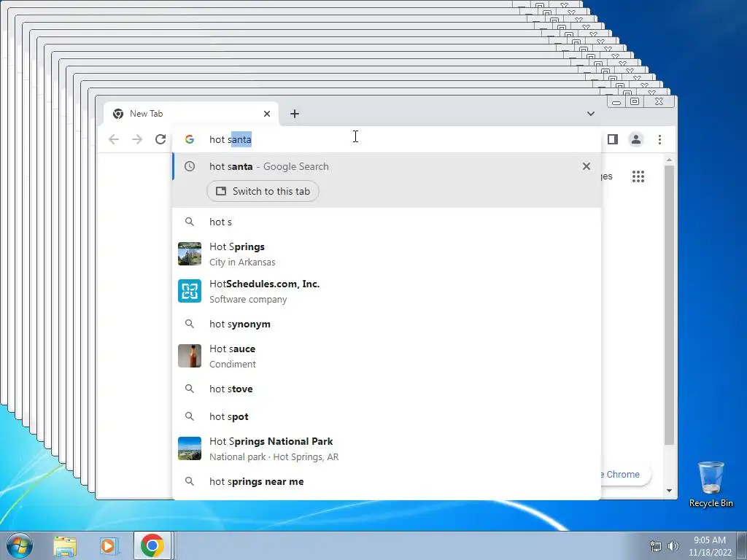Select the New Tab tab
Screen dimensions: 747x560
pos(190,113)
